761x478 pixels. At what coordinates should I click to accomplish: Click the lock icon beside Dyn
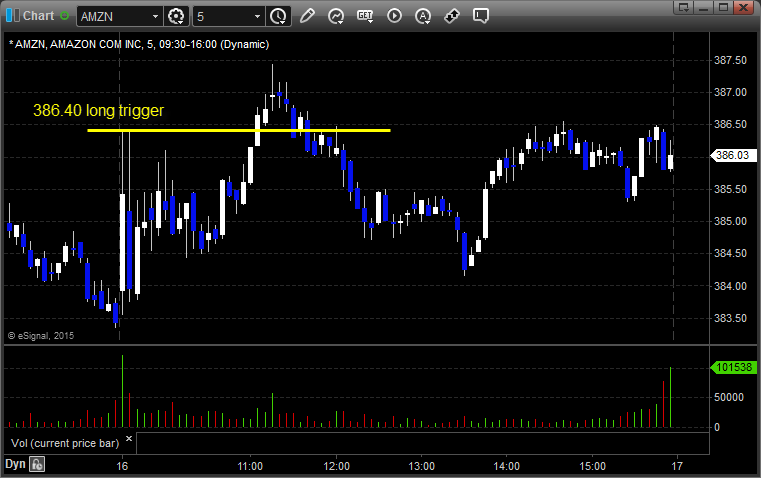click(x=37, y=464)
